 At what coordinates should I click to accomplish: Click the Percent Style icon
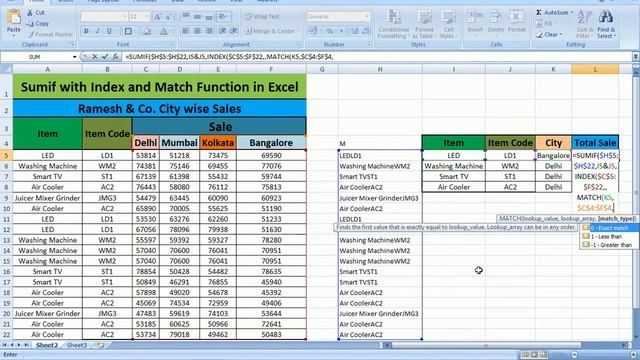coord(329,31)
